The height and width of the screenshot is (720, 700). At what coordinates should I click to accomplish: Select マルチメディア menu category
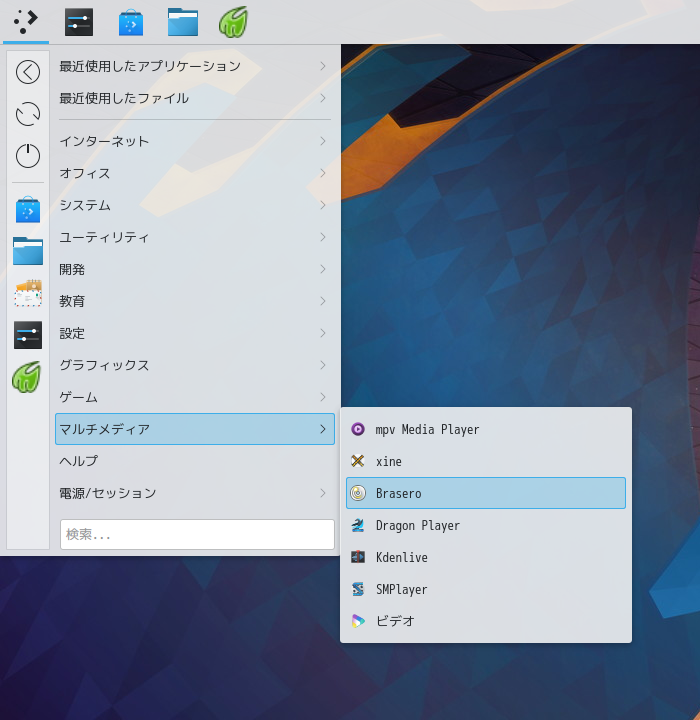click(x=195, y=429)
